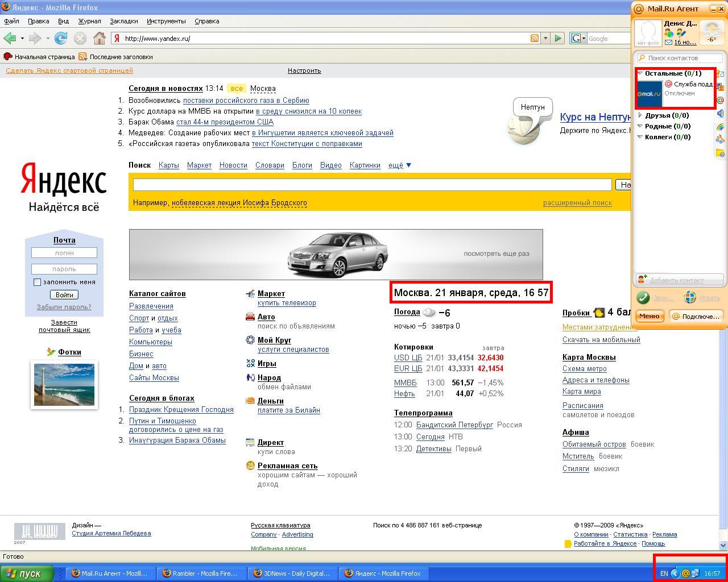Open the wrench settings icon in Mail.Ru Agent
The image size is (728, 582).
[720, 140]
